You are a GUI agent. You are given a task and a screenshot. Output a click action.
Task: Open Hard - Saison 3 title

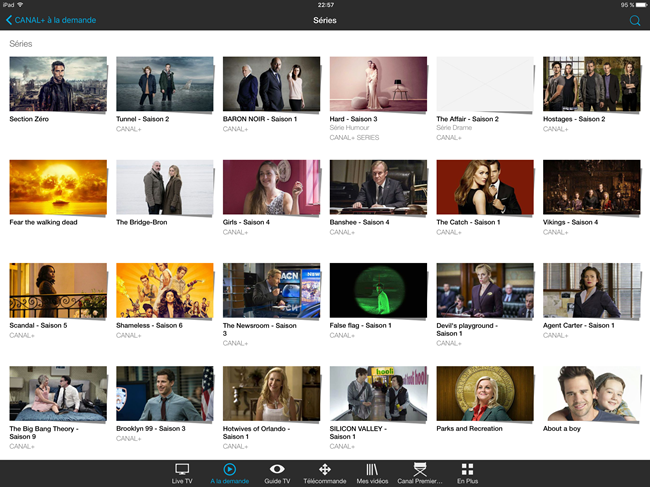point(353,119)
